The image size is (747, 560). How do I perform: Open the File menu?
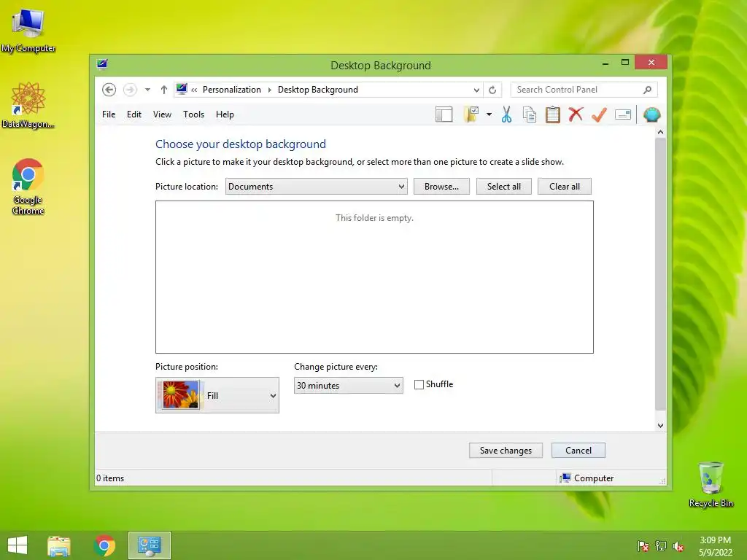click(109, 114)
